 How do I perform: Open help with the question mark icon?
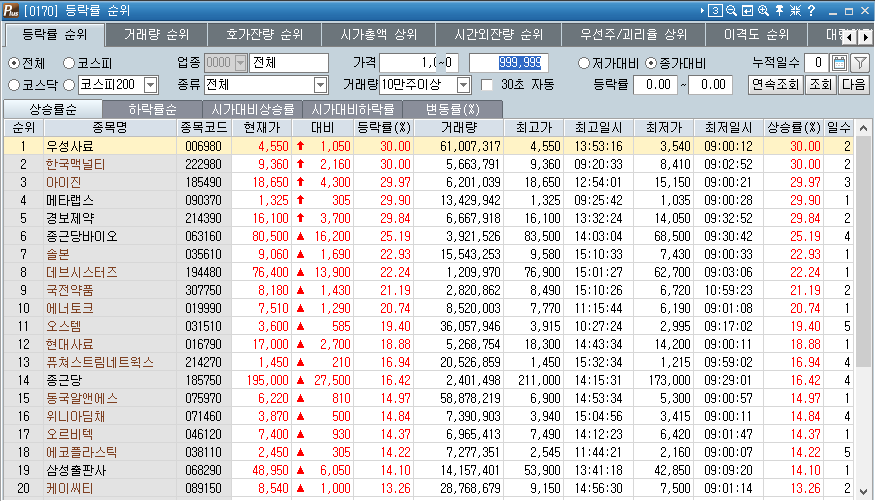[x=811, y=10]
